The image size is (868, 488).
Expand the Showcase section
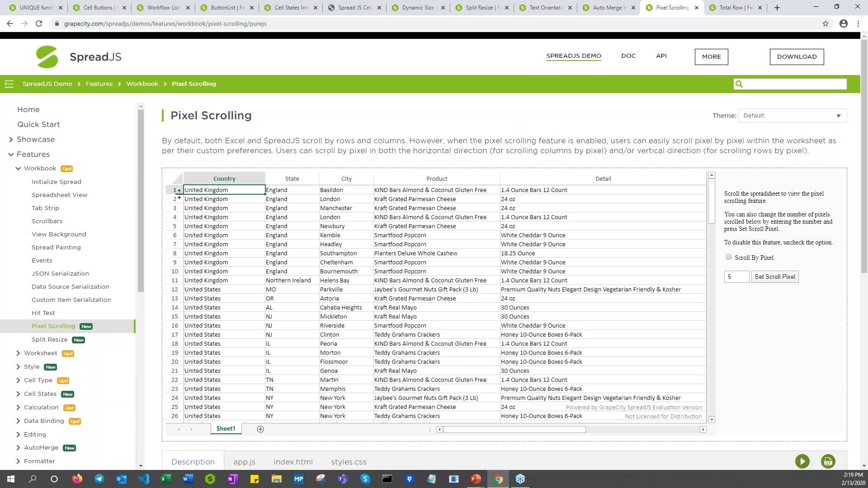[x=11, y=140]
